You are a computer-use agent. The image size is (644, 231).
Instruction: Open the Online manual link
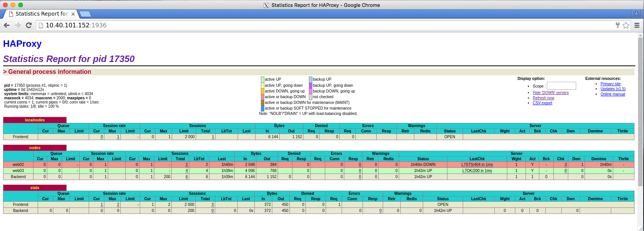(x=612, y=94)
